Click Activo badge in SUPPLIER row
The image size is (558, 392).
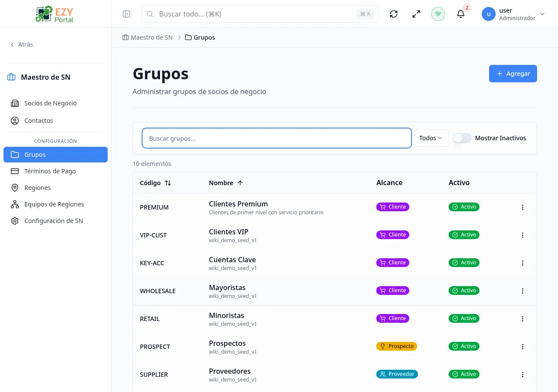tap(464, 374)
